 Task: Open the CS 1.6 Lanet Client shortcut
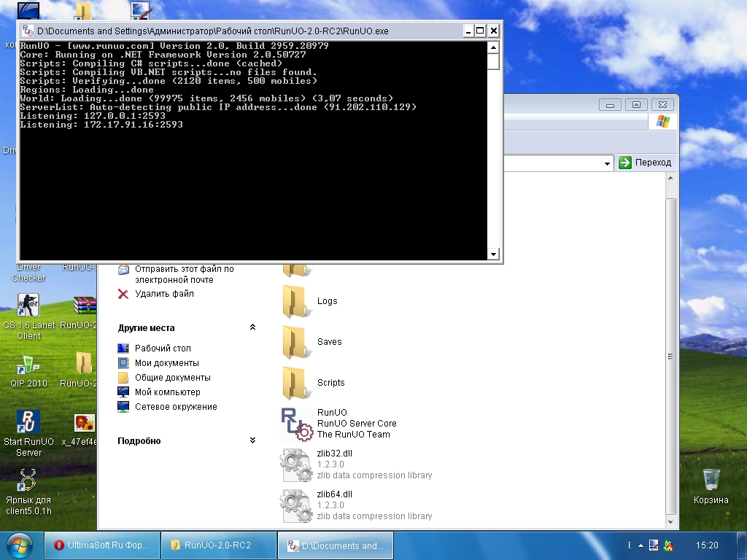(28, 306)
